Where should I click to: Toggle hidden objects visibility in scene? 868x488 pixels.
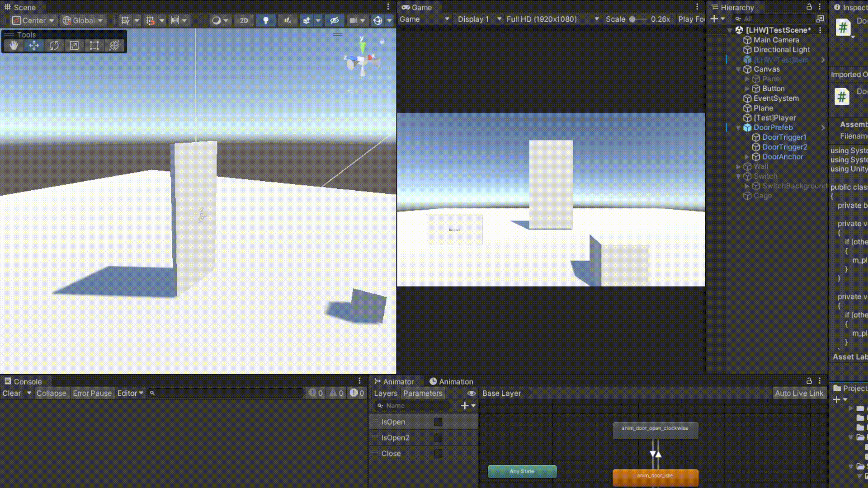pyautogui.click(x=334, y=20)
